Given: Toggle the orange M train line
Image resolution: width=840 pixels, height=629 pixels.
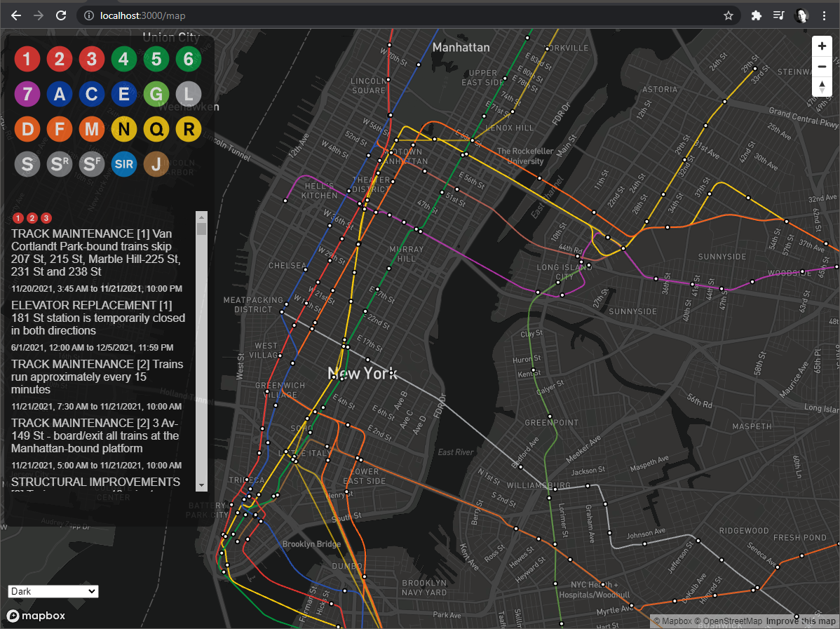Looking at the screenshot, I should pyautogui.click(x=92, y=129).
